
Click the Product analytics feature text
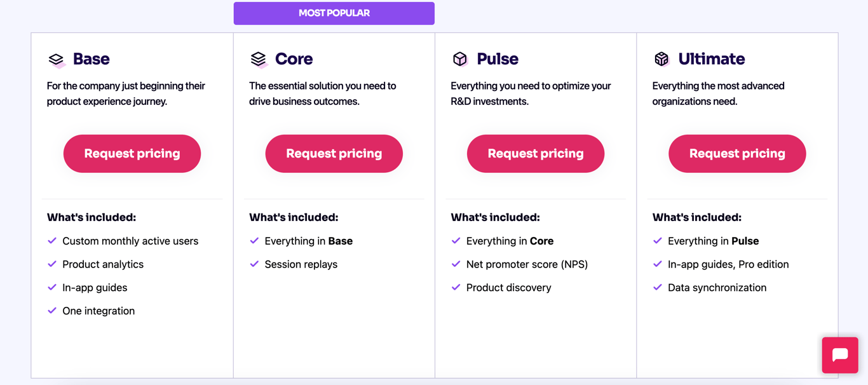[x=103, y=264]
